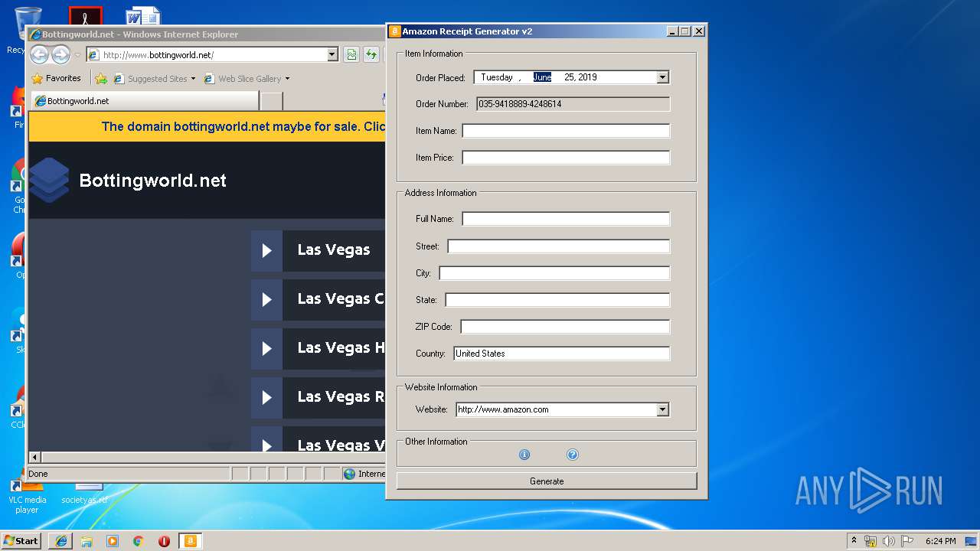Open the Favorites star button
Image resolution: width=980 pixels, height=551 pixels.
(x=57, y=78)
